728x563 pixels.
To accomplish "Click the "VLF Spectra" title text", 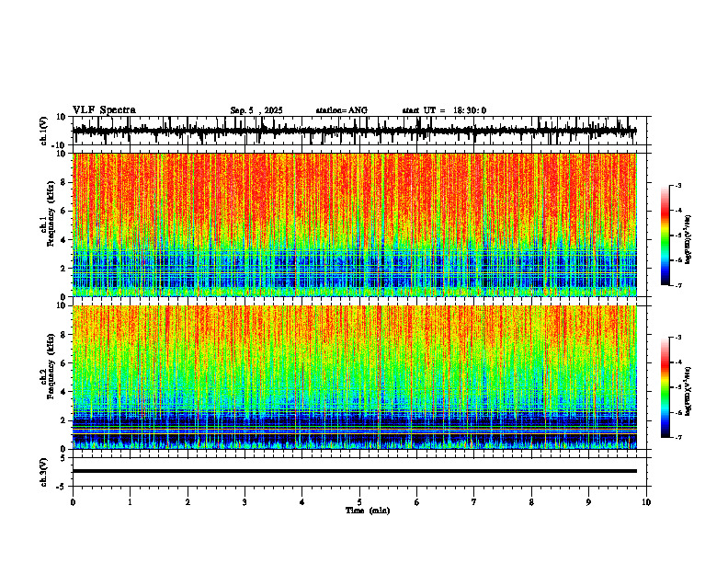I will [x=104, y=110].
